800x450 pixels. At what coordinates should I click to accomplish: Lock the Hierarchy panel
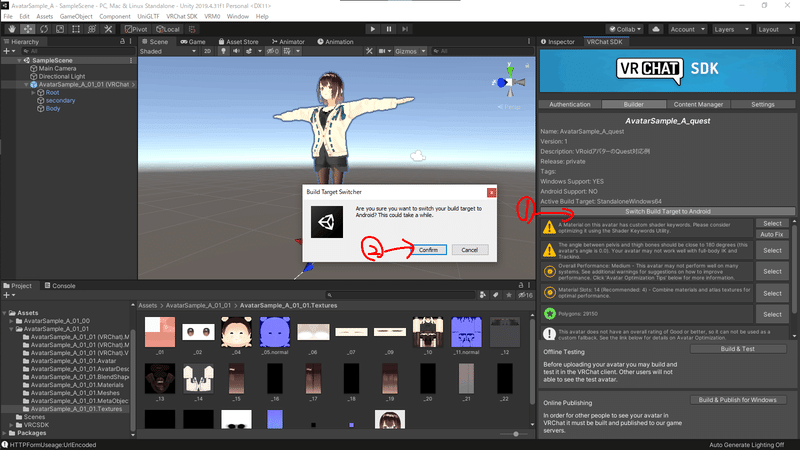tap(122, 41)
